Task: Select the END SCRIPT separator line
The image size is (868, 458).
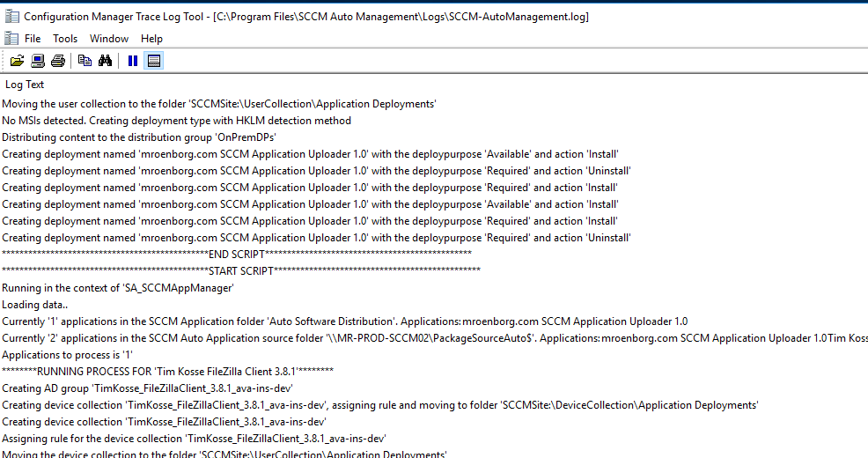Action: [237, 255]
